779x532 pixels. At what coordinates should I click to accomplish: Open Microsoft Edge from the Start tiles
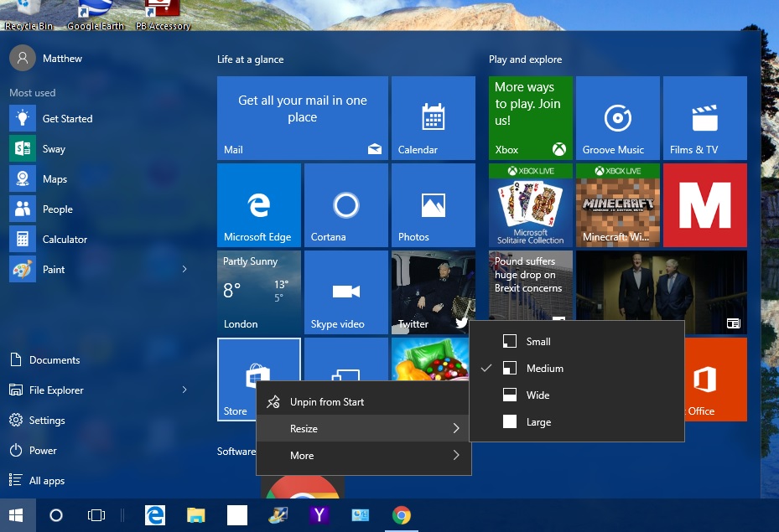(x=258, y=204)
